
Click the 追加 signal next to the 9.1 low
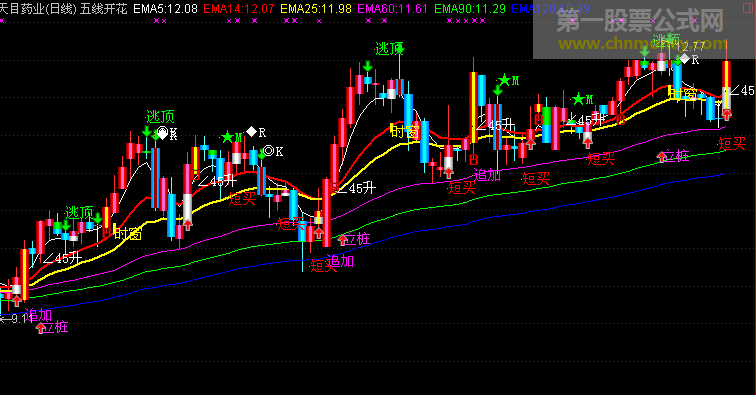38,315
